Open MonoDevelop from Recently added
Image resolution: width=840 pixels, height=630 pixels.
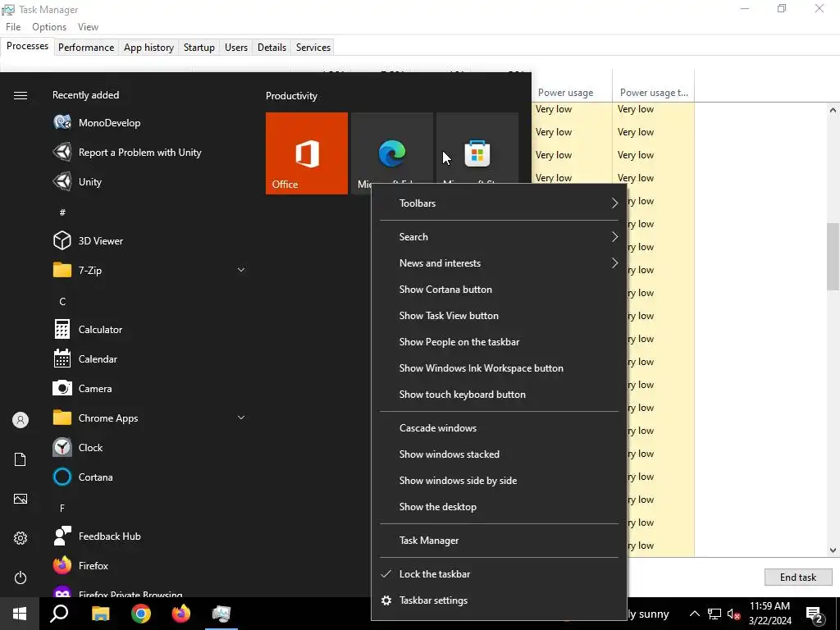point(150,123)
